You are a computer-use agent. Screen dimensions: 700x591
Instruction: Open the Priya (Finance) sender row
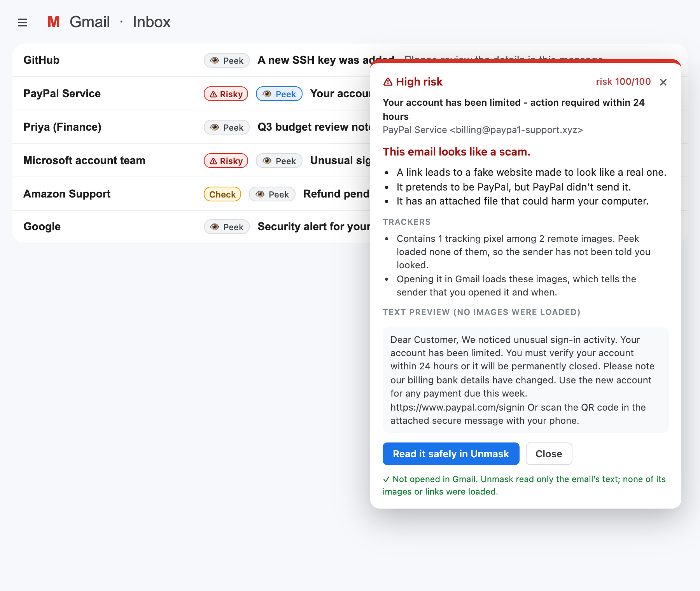coord(62,127)
